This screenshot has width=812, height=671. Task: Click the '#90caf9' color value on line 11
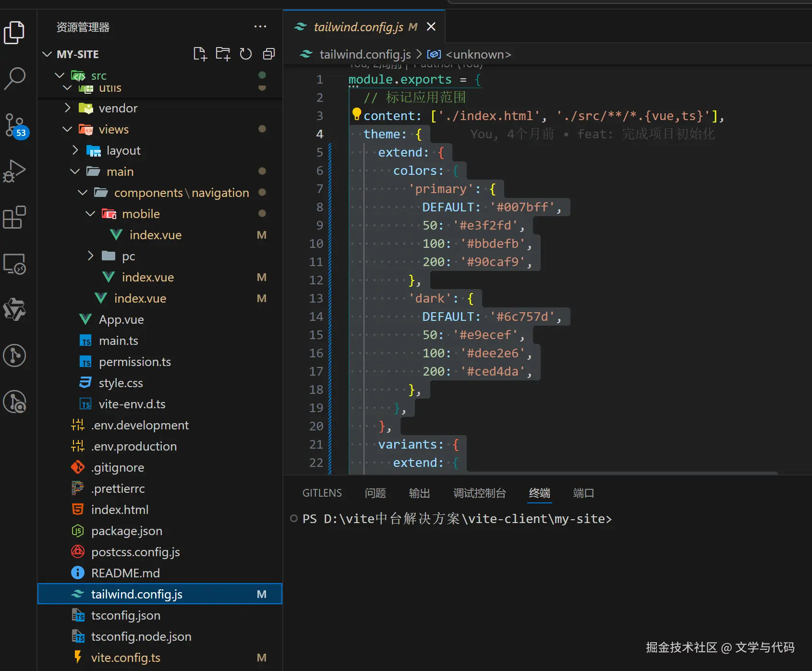click(x=493, y=262)
